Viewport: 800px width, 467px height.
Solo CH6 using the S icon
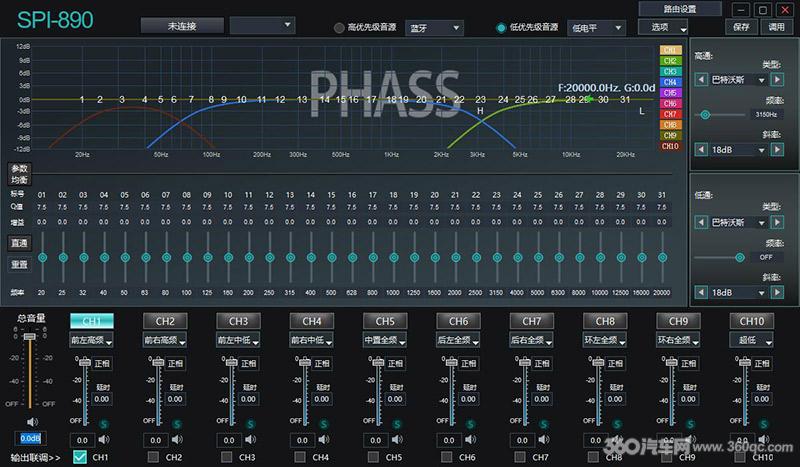click(x=470, y=424)
